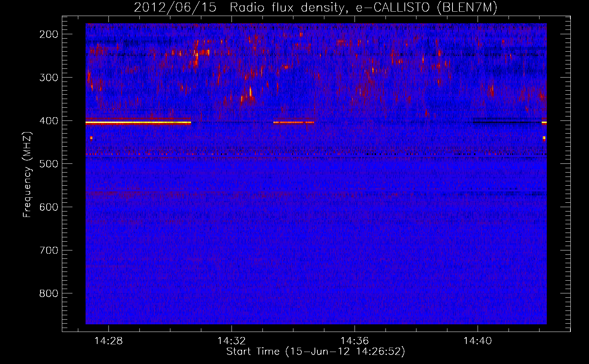Click the 'Frequency (MHZ)' axis label

27,174
